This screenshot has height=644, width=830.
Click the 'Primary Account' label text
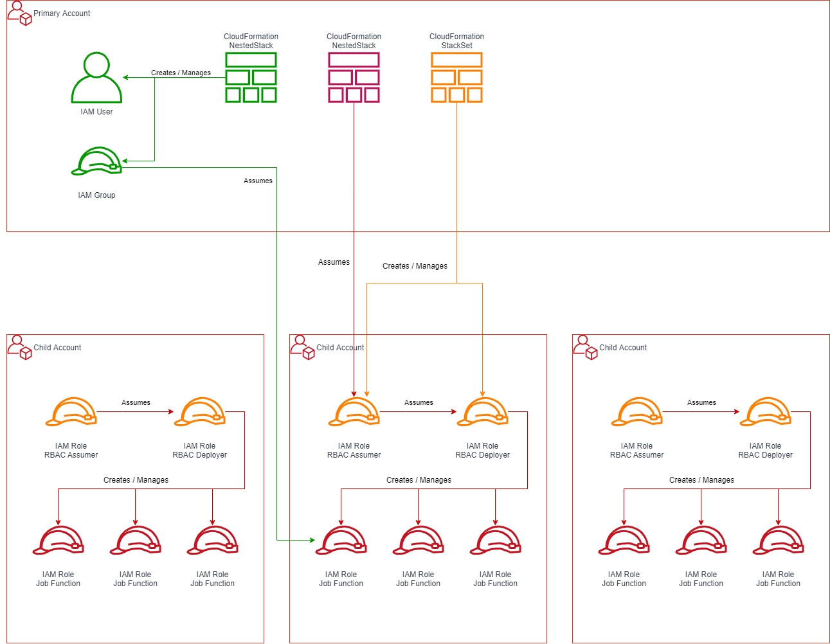[62, 13]
